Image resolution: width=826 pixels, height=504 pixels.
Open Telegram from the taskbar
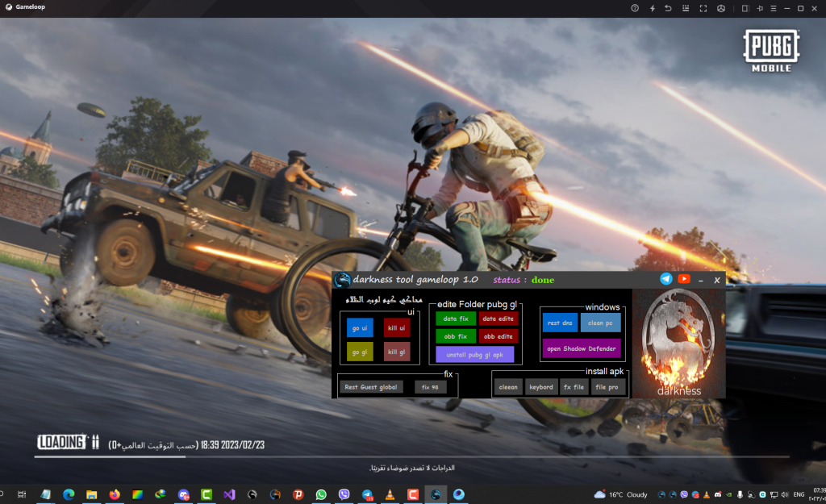pos(367,494)
